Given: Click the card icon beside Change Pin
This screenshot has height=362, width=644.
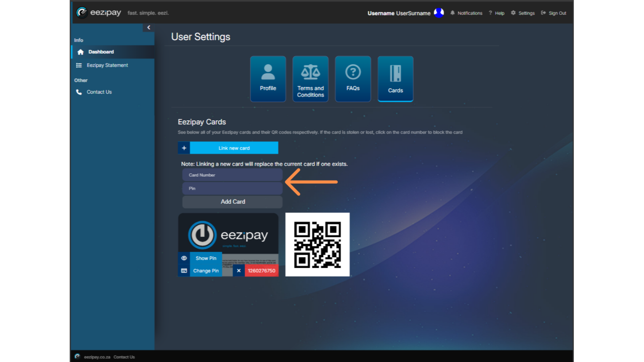Looking at the screenshot, I should [184, 270].
